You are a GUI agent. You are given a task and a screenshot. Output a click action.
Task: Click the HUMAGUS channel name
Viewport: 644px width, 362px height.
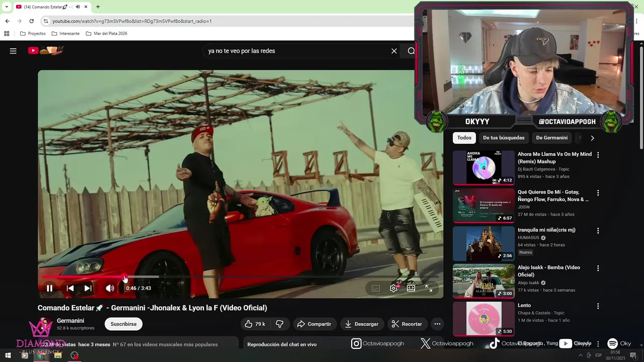tap(528, 237)
